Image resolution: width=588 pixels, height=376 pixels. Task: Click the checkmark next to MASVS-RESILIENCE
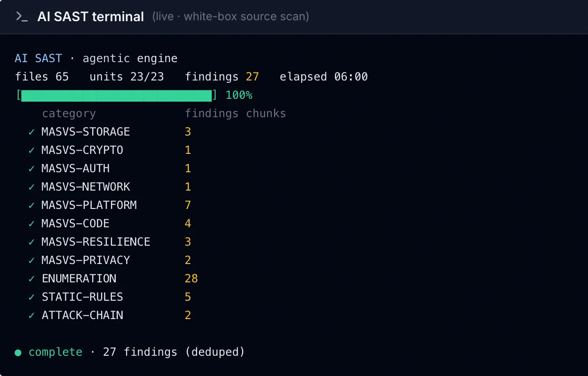pos(32,242)
